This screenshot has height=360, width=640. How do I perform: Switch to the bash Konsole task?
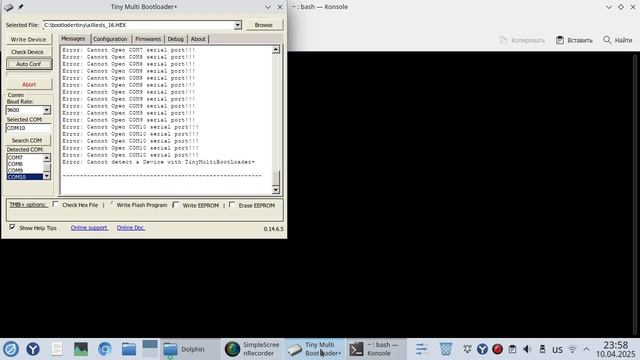pos(376,349)
